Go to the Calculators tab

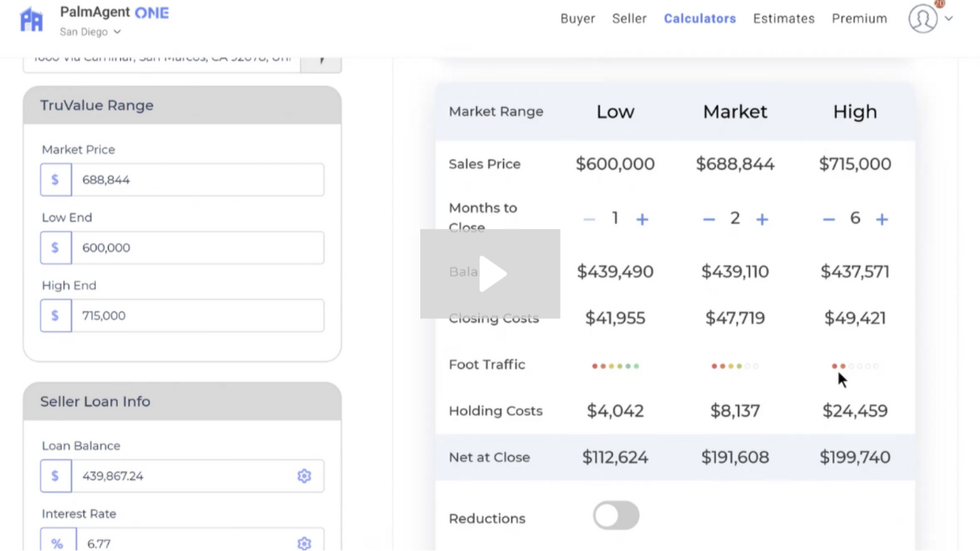click(700, 18)
